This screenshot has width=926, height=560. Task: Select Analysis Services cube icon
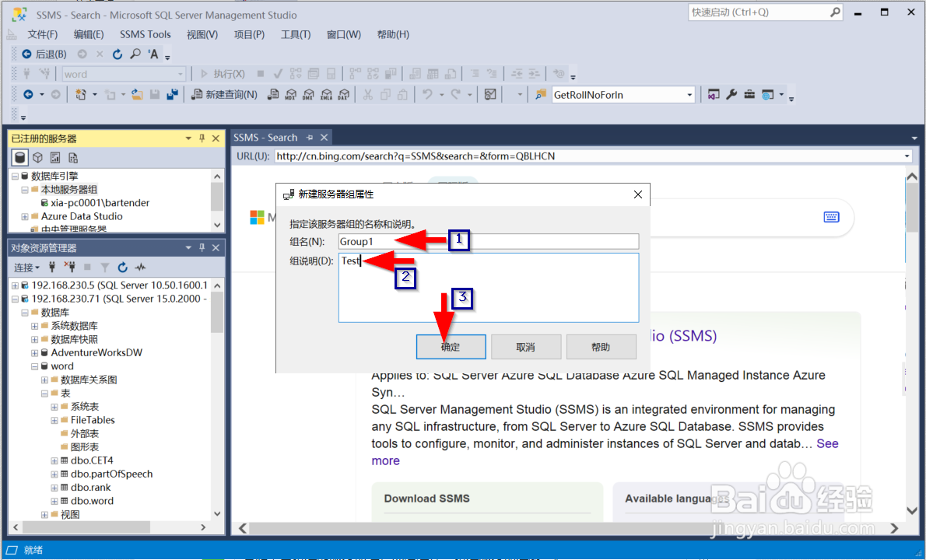38,158
